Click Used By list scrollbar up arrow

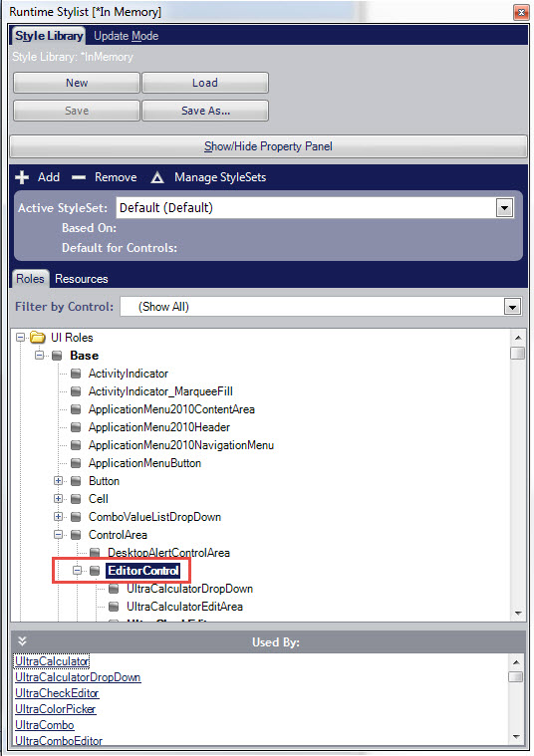point(516,662)
